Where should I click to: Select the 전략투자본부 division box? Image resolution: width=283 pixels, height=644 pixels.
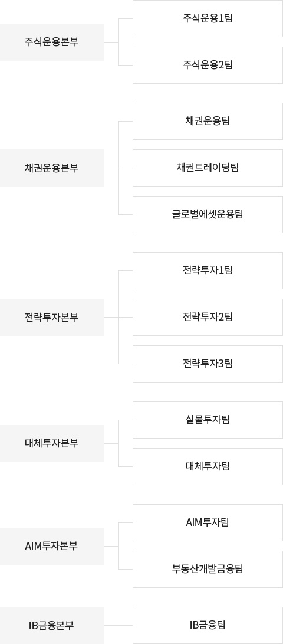coord(52,317)
